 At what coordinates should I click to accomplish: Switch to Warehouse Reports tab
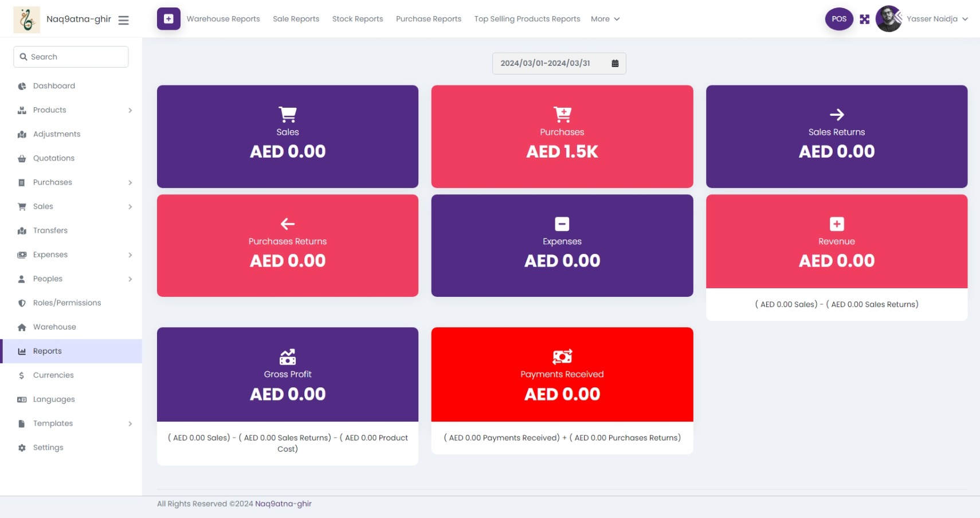pos(223,19)
